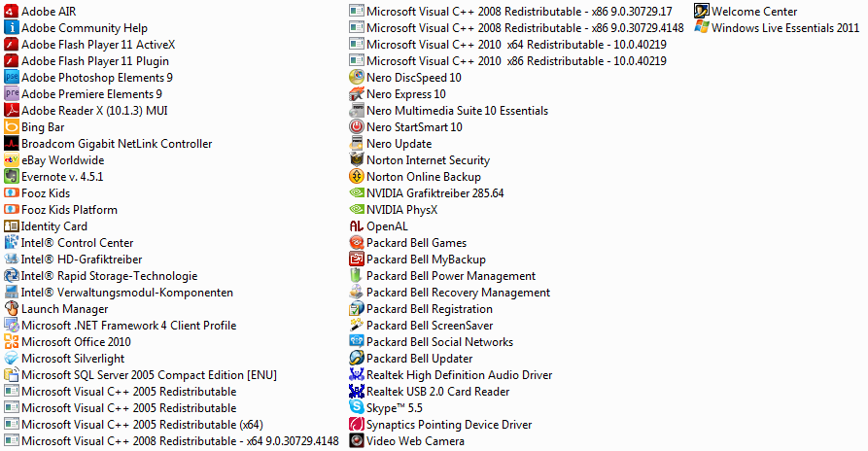Click the NVIDIA PhysX icon
The height and width of the screenshot is (451, 868).
357,210
